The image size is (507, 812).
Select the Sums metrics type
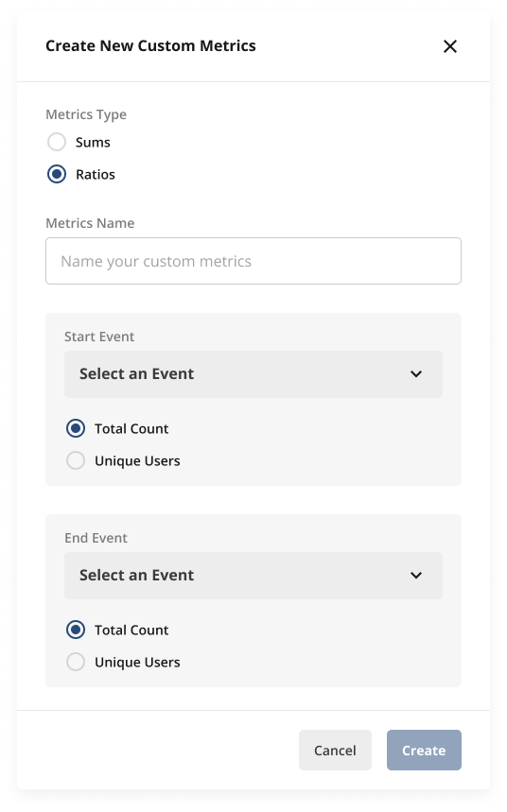pos(57,142)
